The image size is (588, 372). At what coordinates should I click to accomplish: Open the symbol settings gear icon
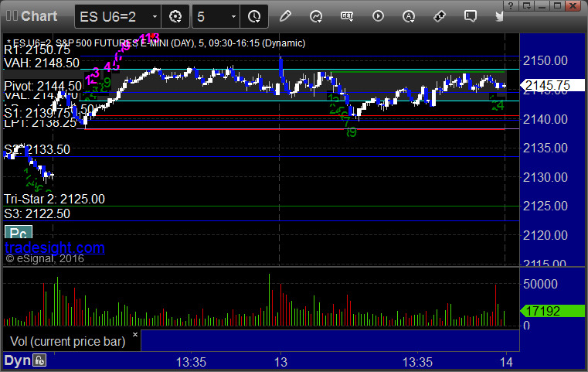(x=175, y=16)
